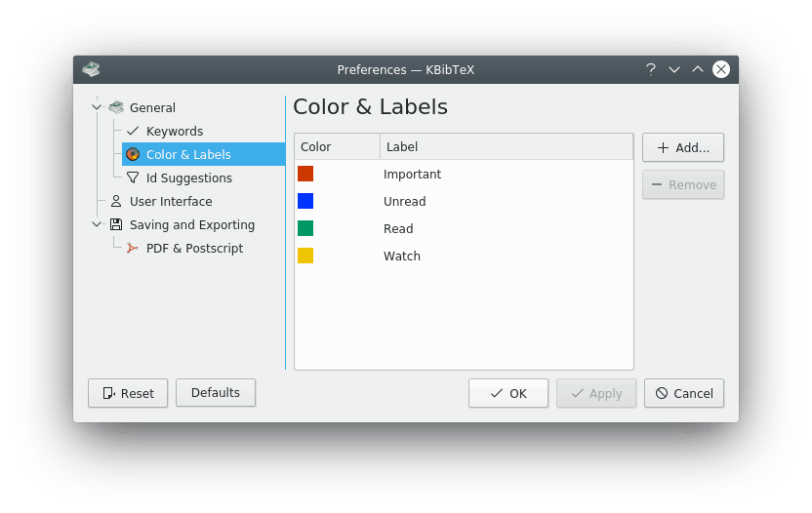812x513 pixels.
Task: Add a new color label
Action: [x=683, y=147]
